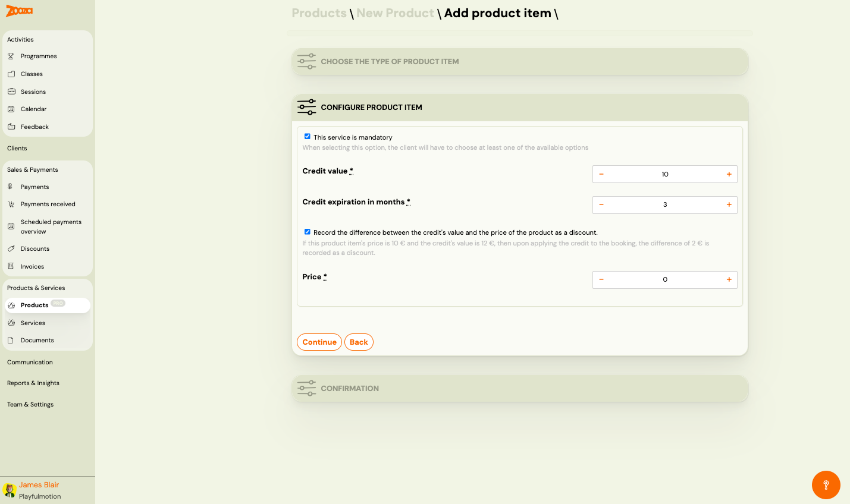Viewport: 850px width, 504px height.
Task: Select 'New Product' in the breadcrumb
Action: pyautogui.click(x=395, y=12)
